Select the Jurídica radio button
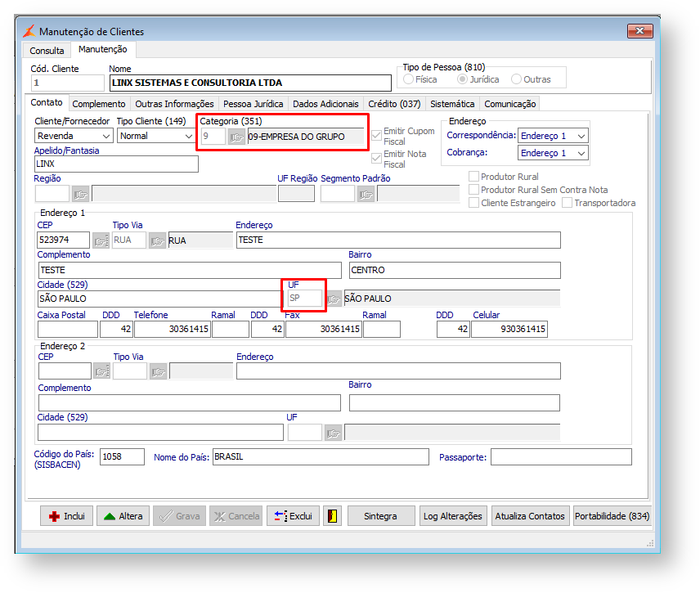 coord(463,79)
